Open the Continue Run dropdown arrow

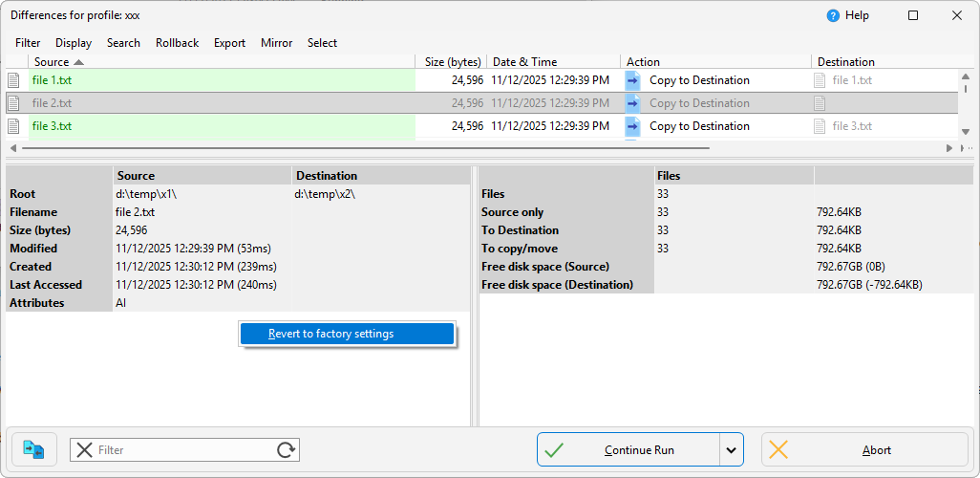click(x=731, y=450)
